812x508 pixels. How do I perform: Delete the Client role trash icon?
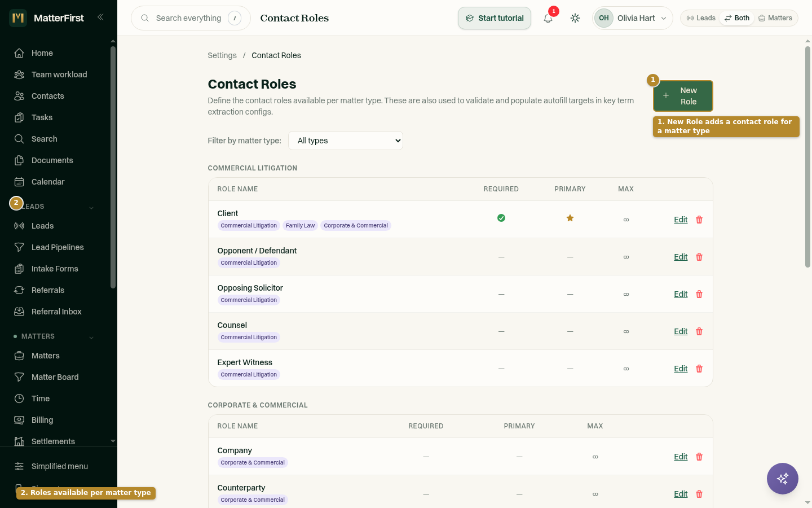[699, 220]
